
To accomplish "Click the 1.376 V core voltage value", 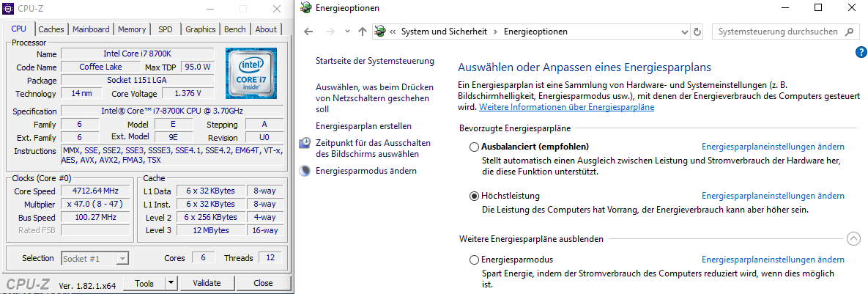I will [x=188, y=93].
